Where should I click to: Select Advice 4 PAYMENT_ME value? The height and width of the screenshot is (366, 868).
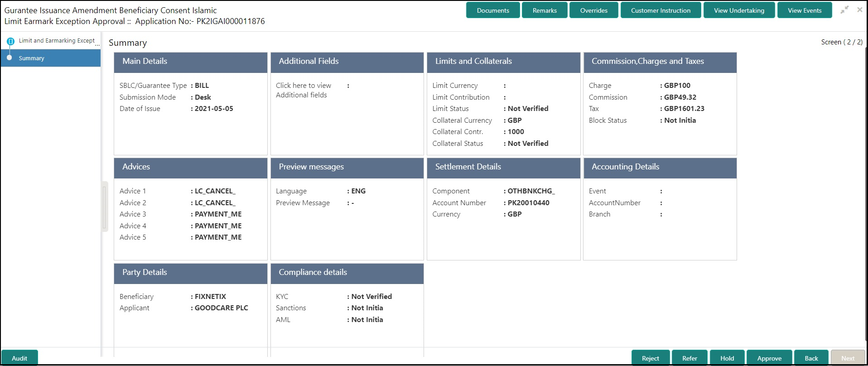(x=218, y=226)
